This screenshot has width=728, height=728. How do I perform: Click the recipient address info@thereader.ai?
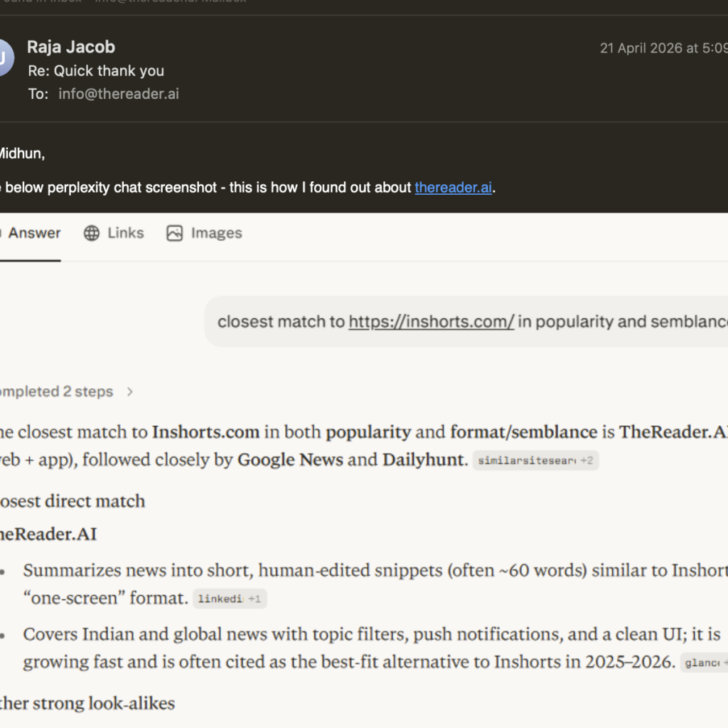point(119,94)
